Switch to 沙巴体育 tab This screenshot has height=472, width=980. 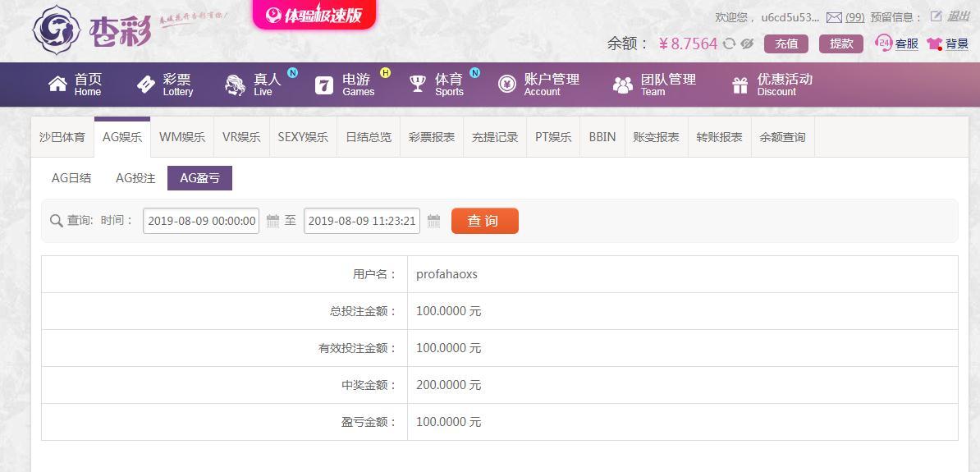(x=62, y=137)
